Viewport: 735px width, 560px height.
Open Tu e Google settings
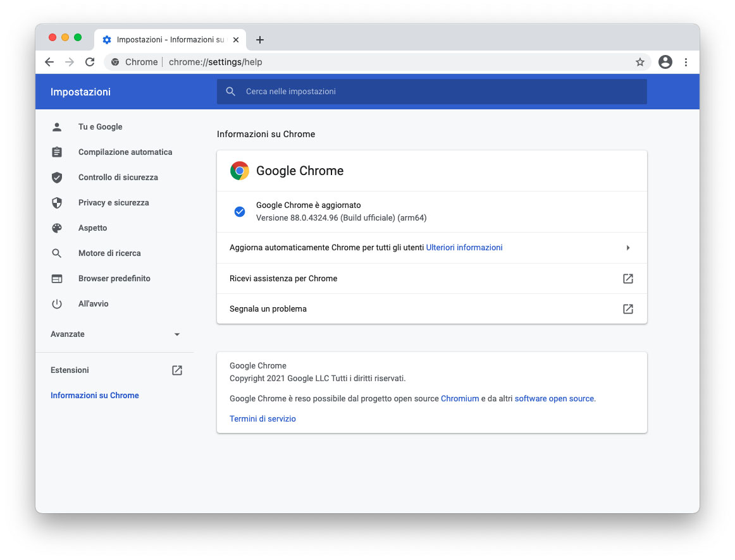[x=100, y=127]
